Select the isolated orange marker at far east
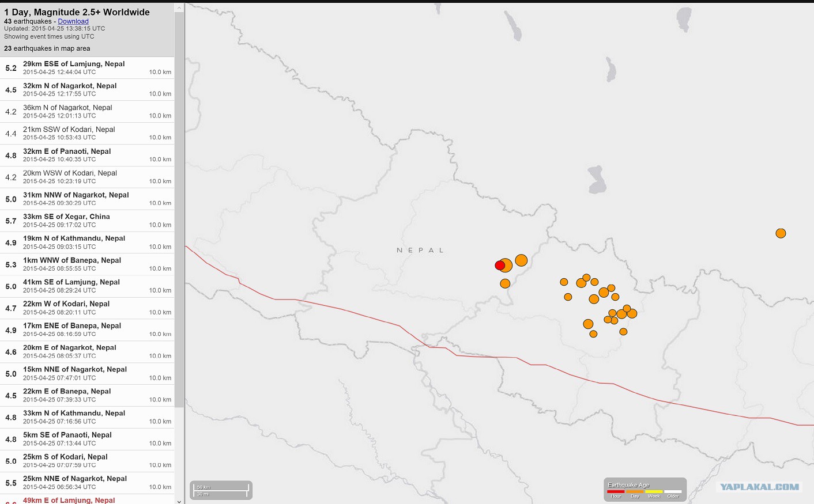This screenshot has height=504, width=814. (x=781, y=233)
